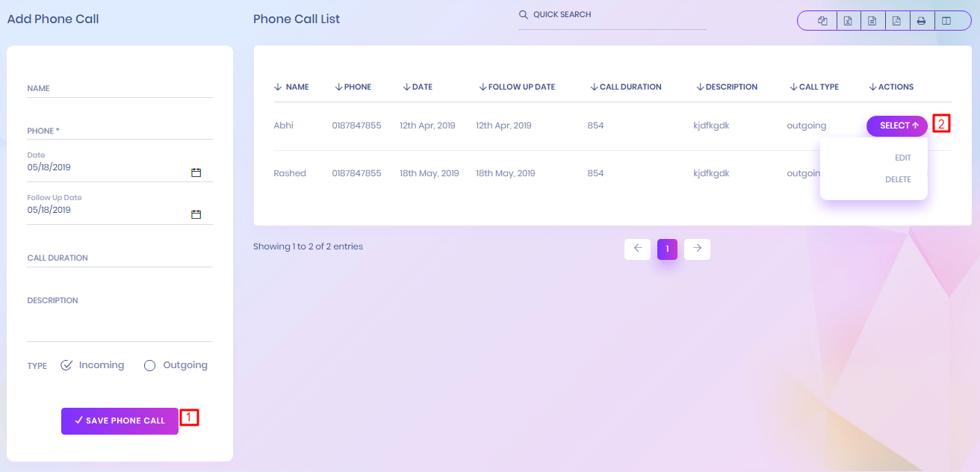The image size is (980, 472).
Task: Click into the Phone input field
Action: coord(120,131)
